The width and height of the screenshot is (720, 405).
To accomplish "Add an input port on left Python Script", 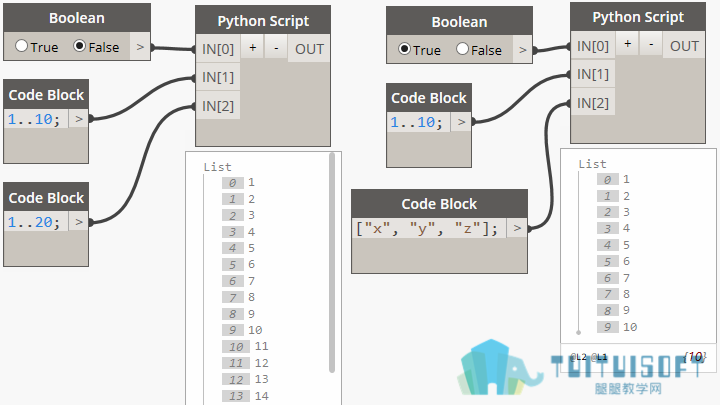I will [253, 48].
